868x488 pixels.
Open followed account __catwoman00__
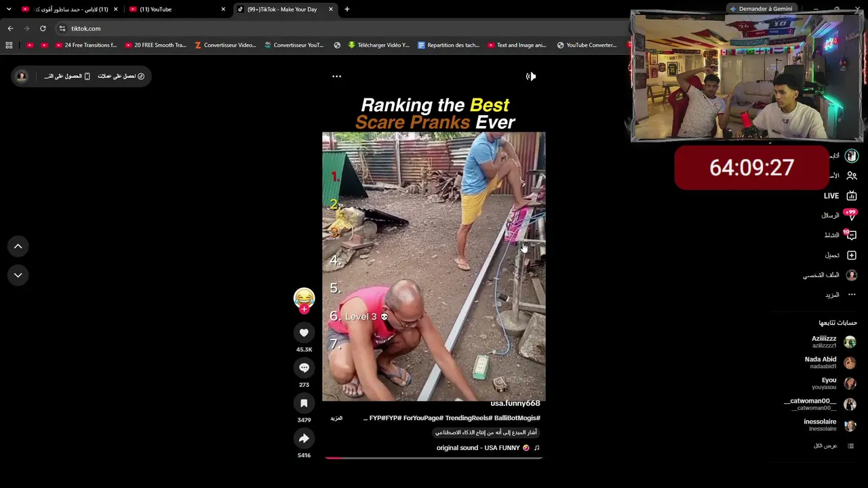tap(820, 404)
